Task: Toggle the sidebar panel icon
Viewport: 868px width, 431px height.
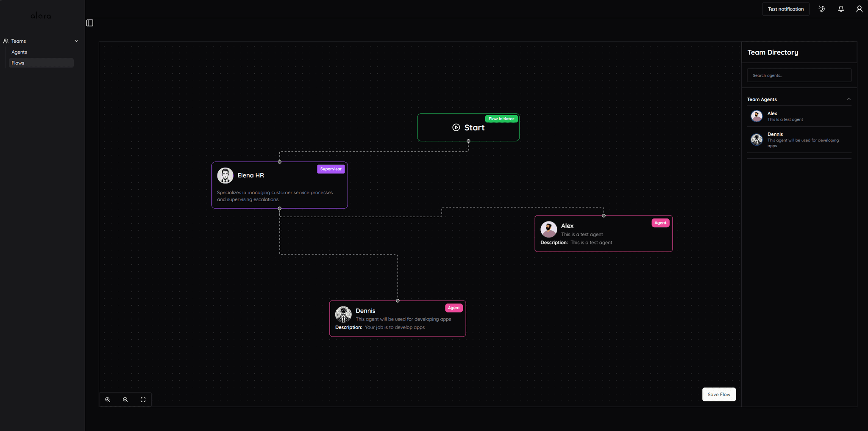Action: click(x=90, y=23)
